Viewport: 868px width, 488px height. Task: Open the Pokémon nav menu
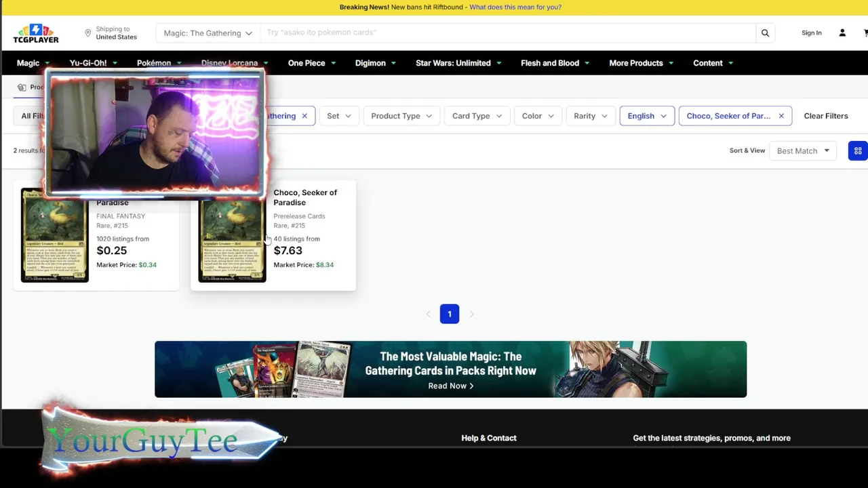[x=159, y=63]
